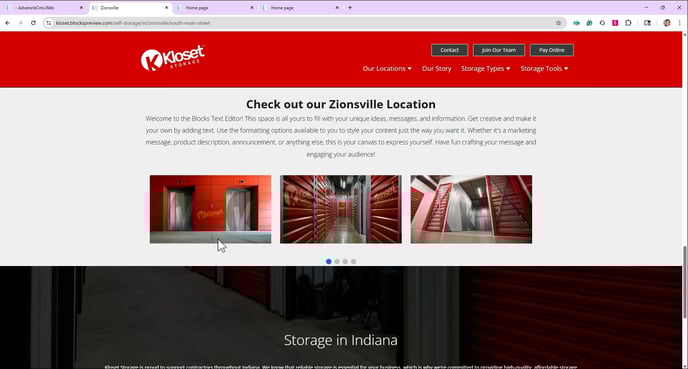This screenshot has width=688, height=369.
Task: Reload the page with the refresh icon
Action: point(33,23)
